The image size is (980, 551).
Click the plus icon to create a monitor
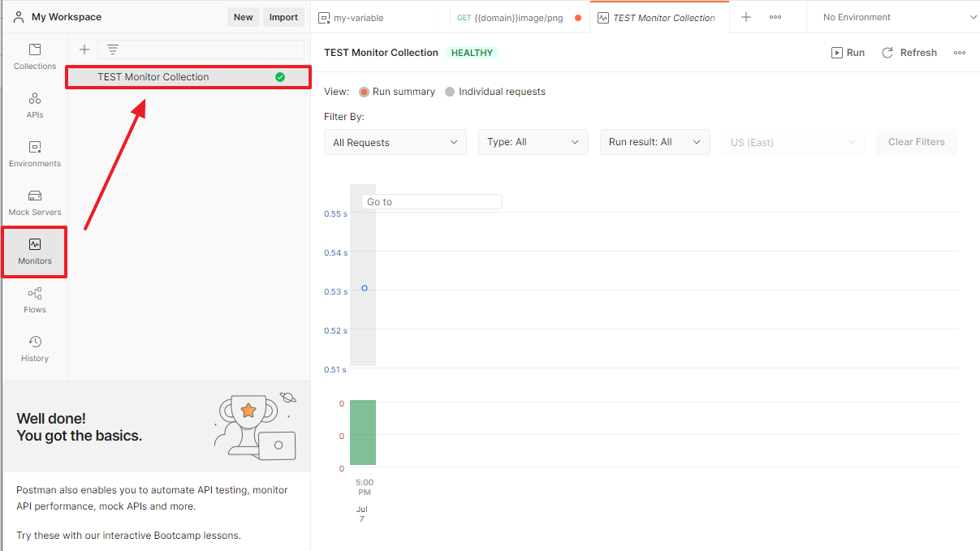(x=84, y=50)
